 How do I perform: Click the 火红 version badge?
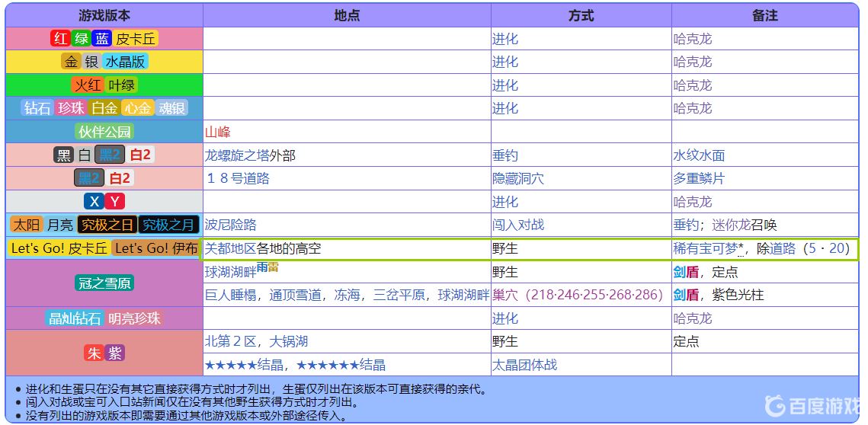[x=88, y=85]
